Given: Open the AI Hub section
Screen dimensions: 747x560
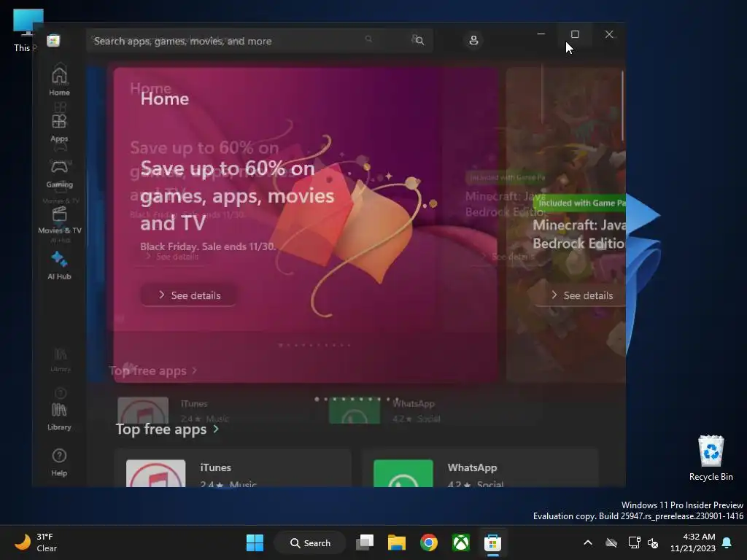Looking at the screenshot, I should [x=59, y=265].
